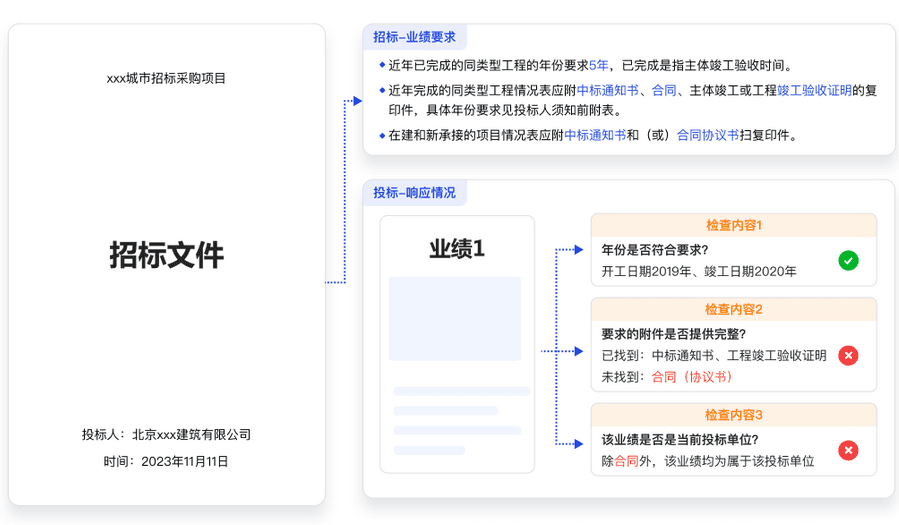This screenshot has height=525, width=899.
Task: Click the red 合同（协议书） missing item
Action: [692, 377]
